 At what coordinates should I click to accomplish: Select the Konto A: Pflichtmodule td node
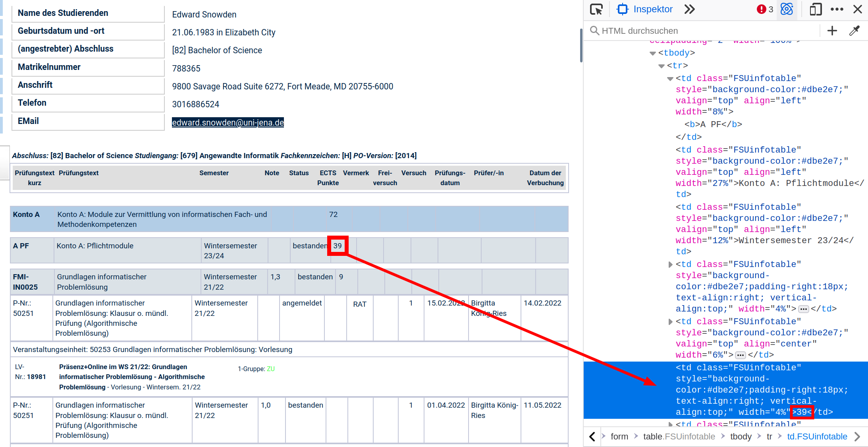pos(770,172)
